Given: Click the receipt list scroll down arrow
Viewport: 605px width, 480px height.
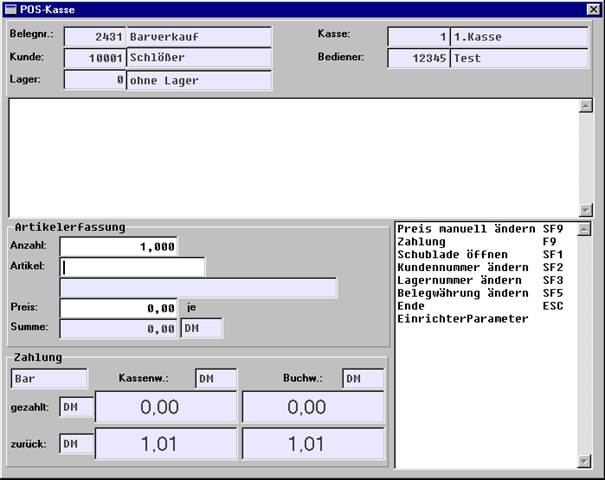Looking at the screenshot, I should [x=586, y=210].
